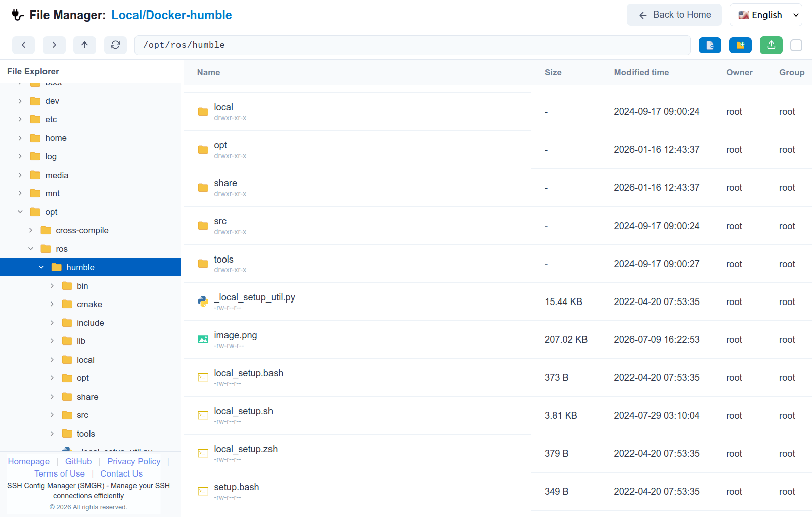The height and width of the screenshot is (517, 812).
Task: Create a new file with the blue file button
Action: tap(710, 46)
